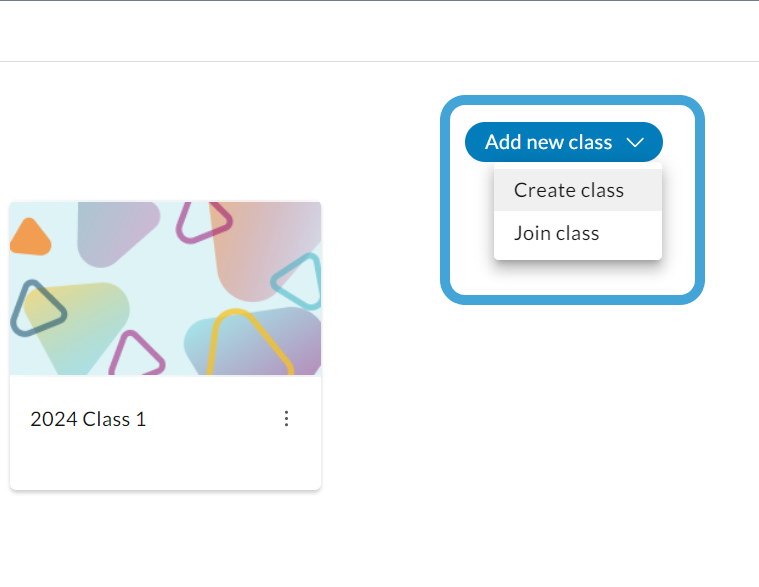This screenshot has width=759, height=587.
Task: Click the white footer area of the class card
Action: pos(166,460)
